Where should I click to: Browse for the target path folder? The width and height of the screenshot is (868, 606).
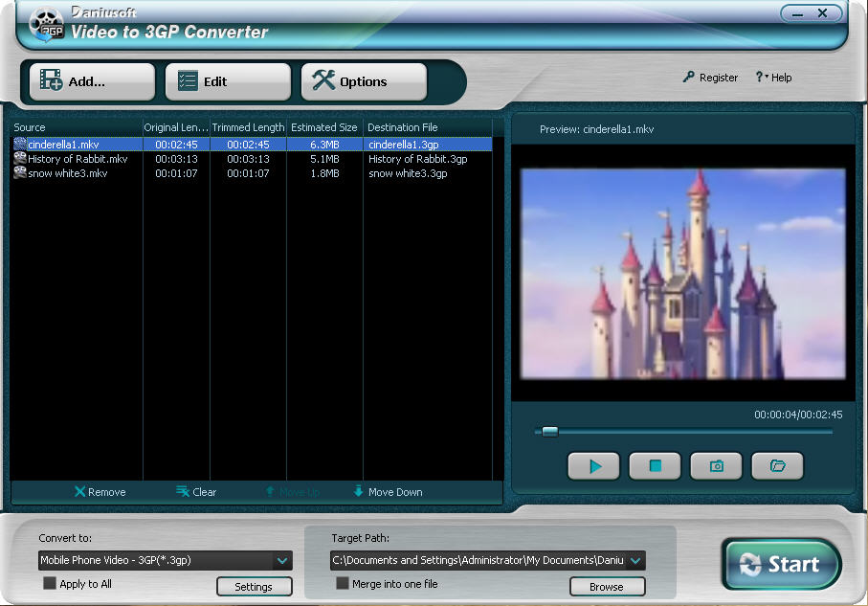(608, 587)
